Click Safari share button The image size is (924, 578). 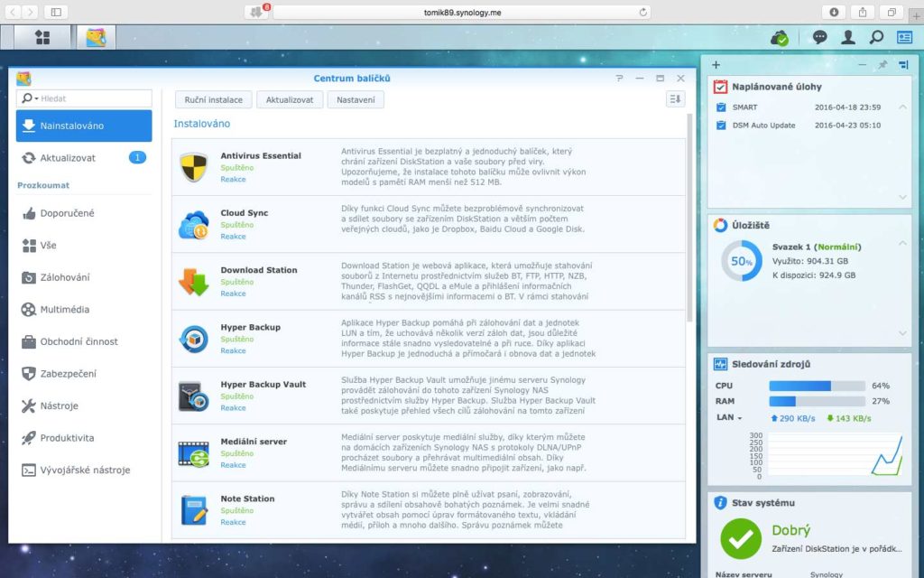863,12
